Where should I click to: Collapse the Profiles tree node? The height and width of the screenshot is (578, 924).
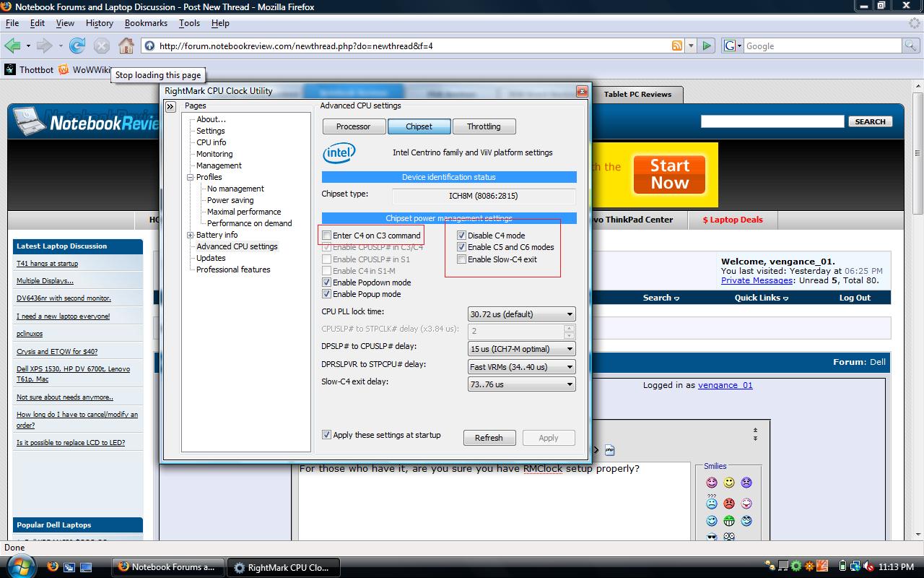191,177
